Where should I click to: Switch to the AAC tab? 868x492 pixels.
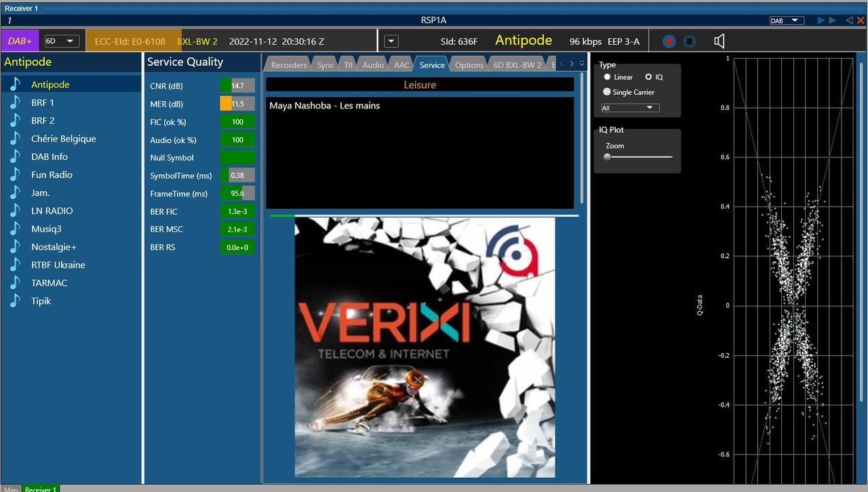pyautogui.click(x=401, y=64)
